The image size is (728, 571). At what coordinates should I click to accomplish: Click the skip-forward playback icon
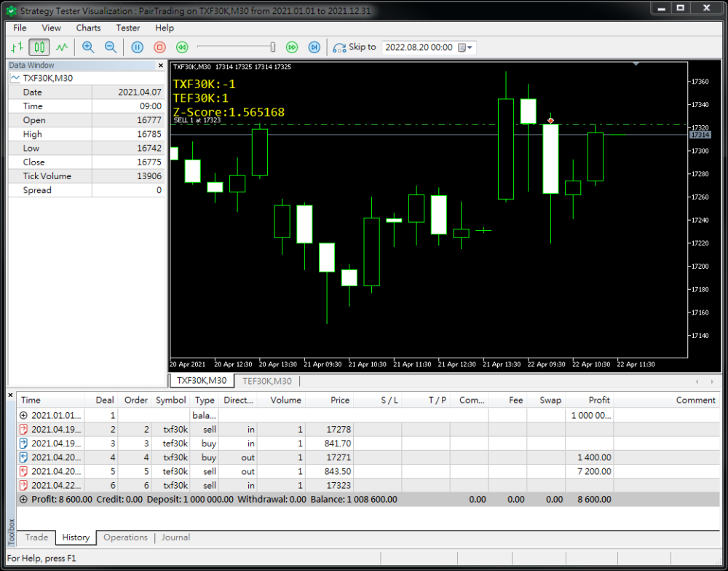pyautogui.click(x=314, y=47)
